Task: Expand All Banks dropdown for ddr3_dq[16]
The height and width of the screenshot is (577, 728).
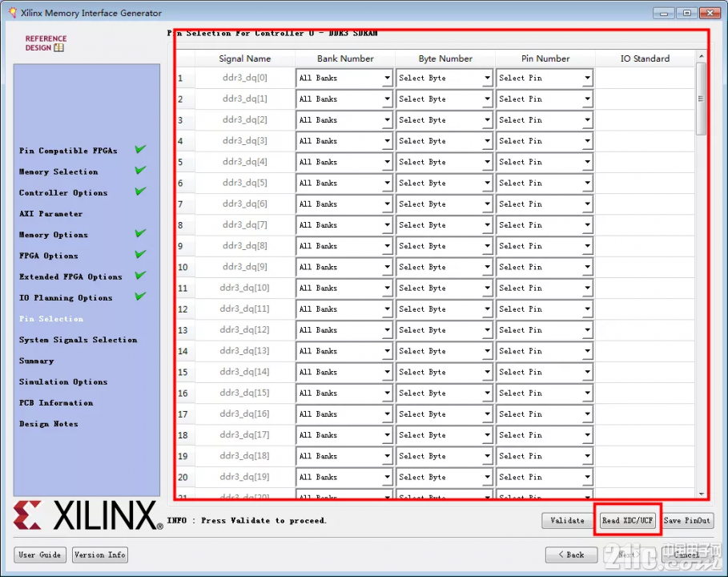Action: coord(344,414)
